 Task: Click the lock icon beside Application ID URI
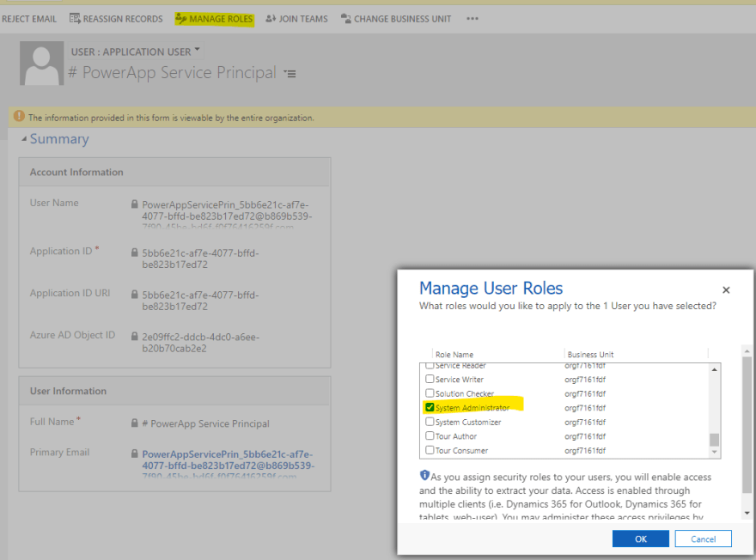coord(135,295)
